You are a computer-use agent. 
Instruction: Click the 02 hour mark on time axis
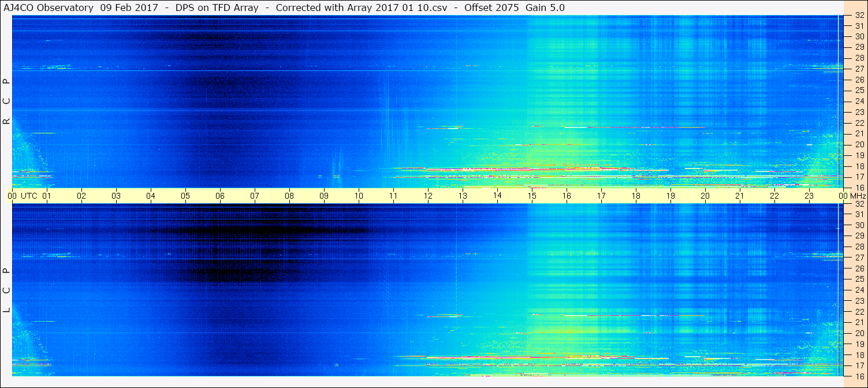point(81,196)
